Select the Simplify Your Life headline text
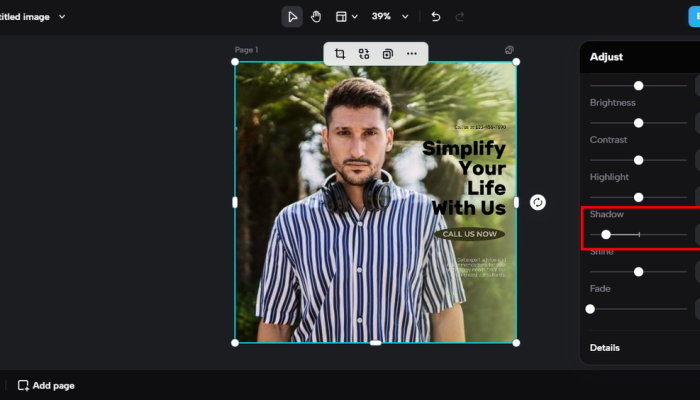The width and height of the screenshot is (700, 400). 465,178
